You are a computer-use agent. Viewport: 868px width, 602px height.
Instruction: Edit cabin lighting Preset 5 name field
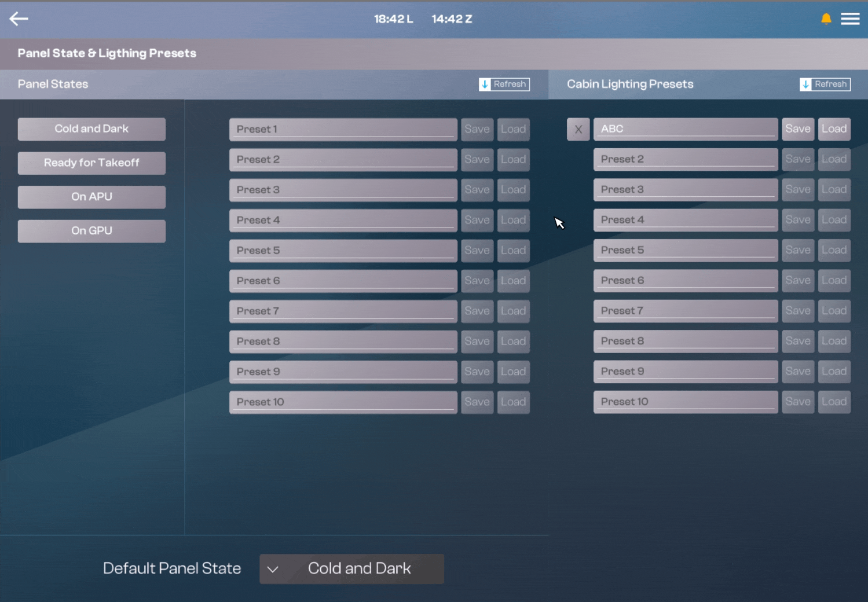(x=686, y=250)
